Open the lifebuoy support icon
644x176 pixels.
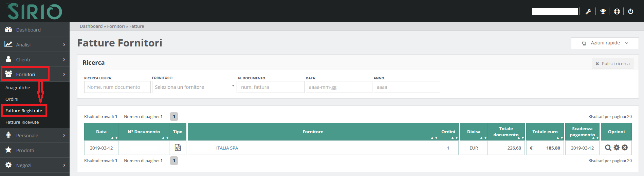point(617,12)
